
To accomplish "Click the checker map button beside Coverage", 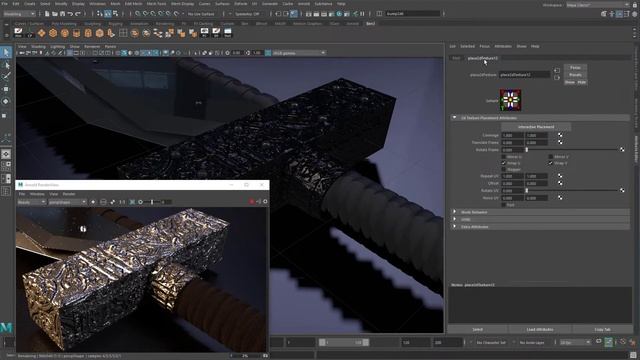I will tap(560, 135).
